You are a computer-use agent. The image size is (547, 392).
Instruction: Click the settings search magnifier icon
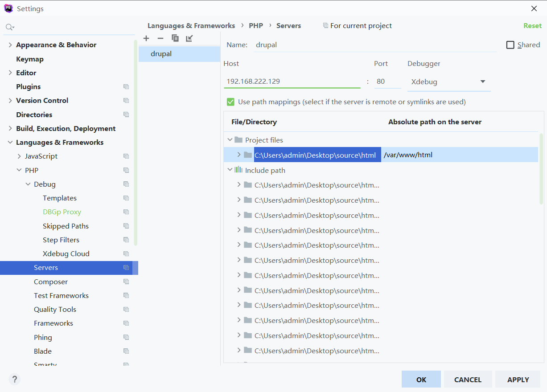coord(9,27)
